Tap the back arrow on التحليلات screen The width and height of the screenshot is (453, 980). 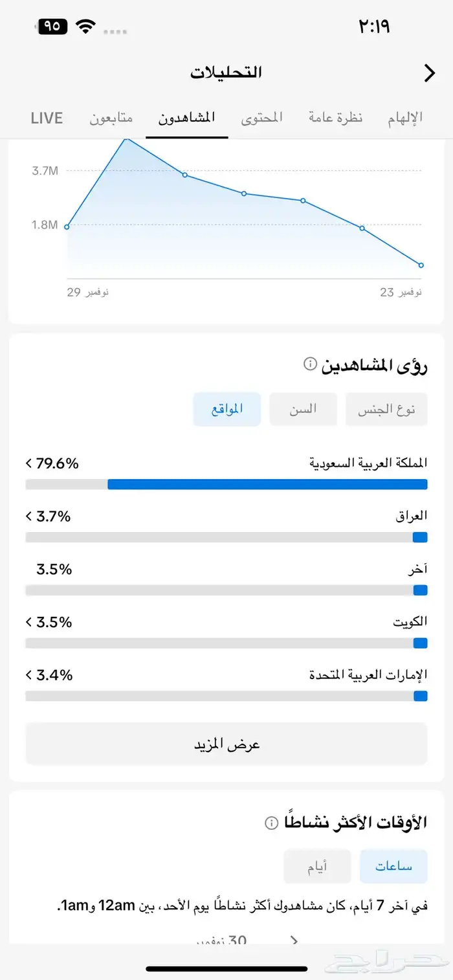coord(428,73)
